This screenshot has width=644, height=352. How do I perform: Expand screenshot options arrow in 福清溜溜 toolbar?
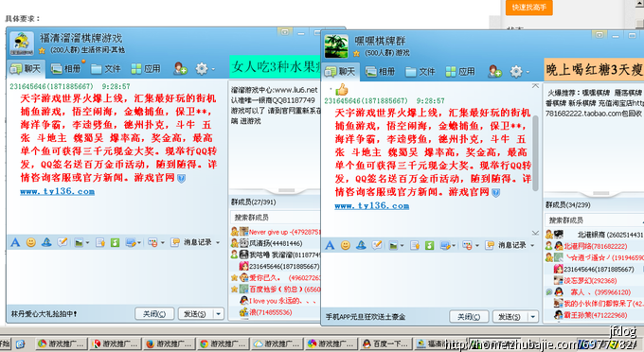click(x=139, y=243)
